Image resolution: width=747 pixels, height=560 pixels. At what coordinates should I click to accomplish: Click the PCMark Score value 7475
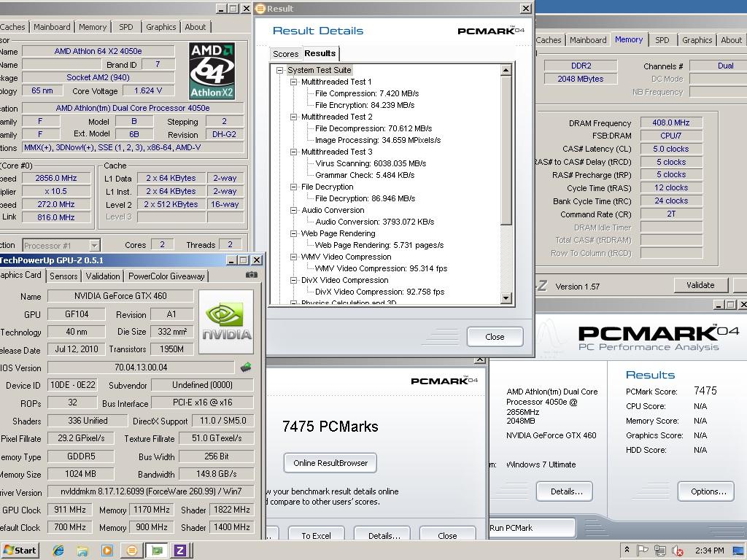(x=705, y=391)
